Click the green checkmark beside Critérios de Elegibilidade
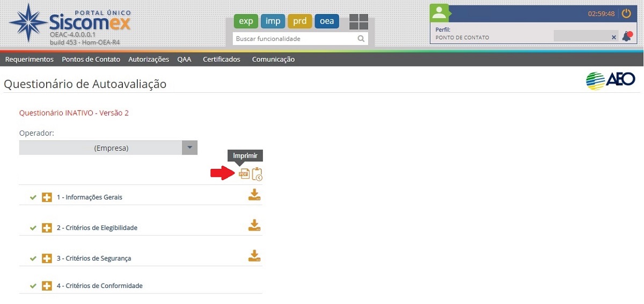This screenshot has height=304, width=644. point(33,228)
